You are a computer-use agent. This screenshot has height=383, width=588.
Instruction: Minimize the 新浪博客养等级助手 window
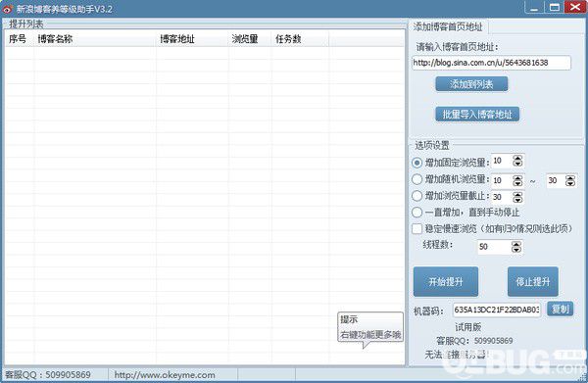(535, 8)
